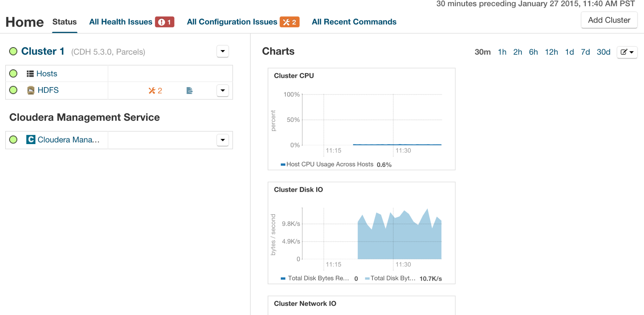Open the Cluster 1 actions dropdown
Screen dimensions: 644x315
(x=223, y=51)
